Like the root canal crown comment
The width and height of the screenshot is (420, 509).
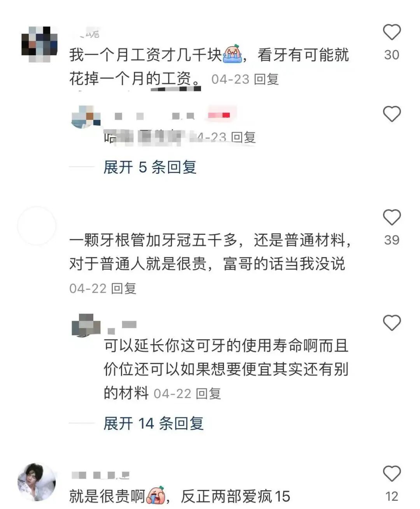coord(392,217)
